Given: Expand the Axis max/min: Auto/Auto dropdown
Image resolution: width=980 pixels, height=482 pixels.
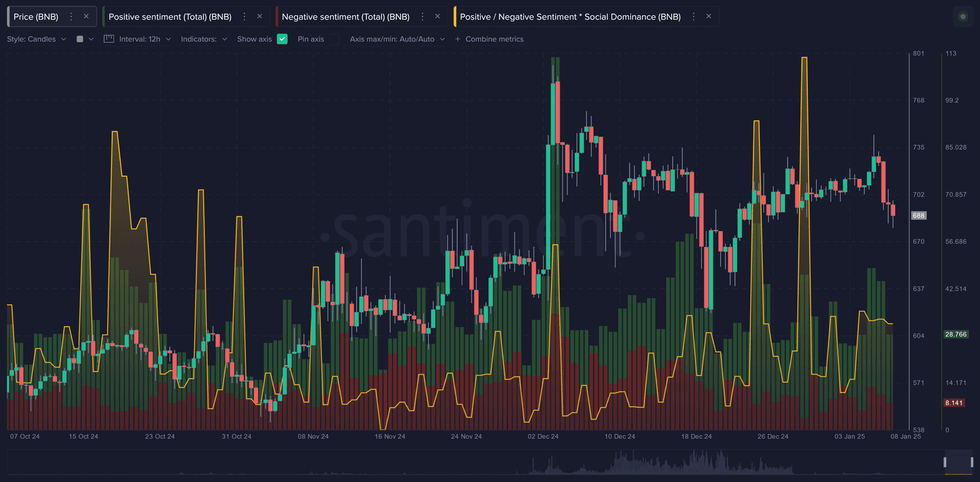Looking at the screenshot, I should click(397, 39).
